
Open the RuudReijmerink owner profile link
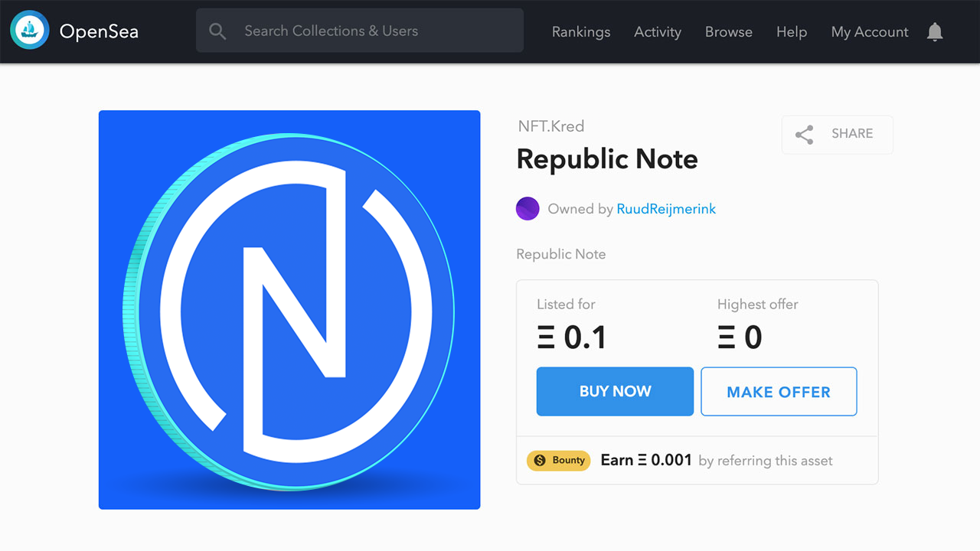666,208
